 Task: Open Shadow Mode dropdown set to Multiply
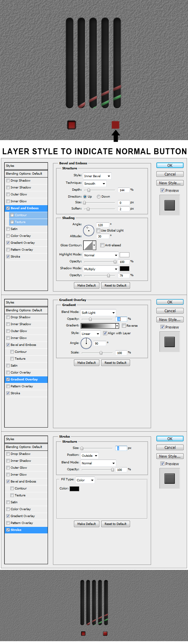[x=101, y=269]
